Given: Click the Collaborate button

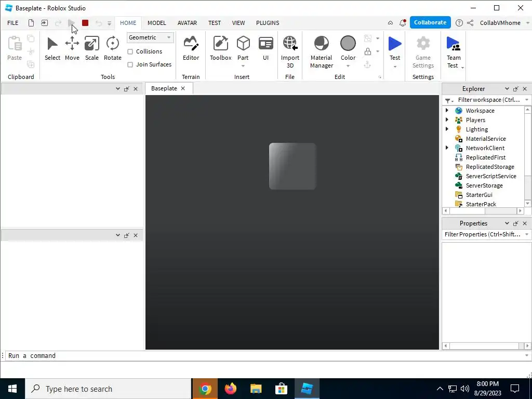Looking at the screenshot, I should (430, 22).
